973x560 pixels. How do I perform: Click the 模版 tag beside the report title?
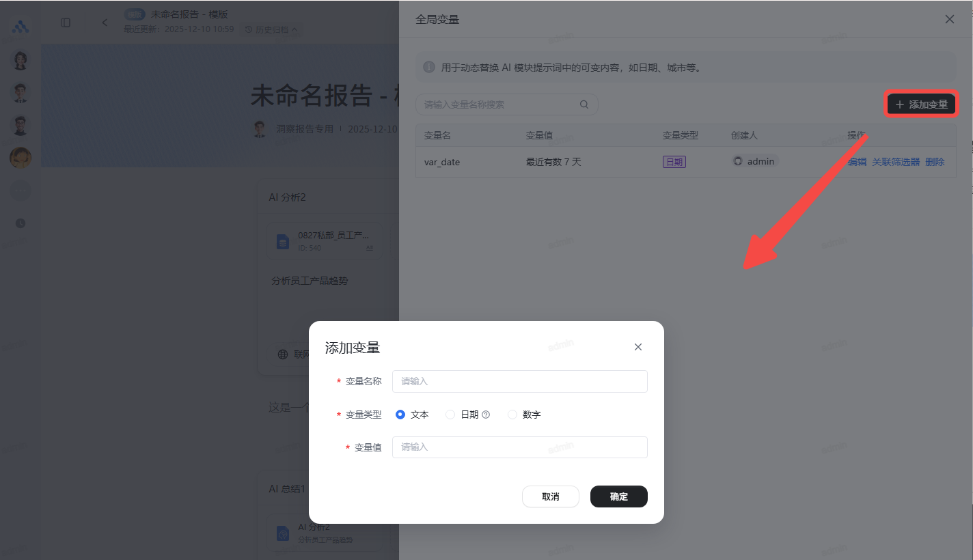click(135, 14)
